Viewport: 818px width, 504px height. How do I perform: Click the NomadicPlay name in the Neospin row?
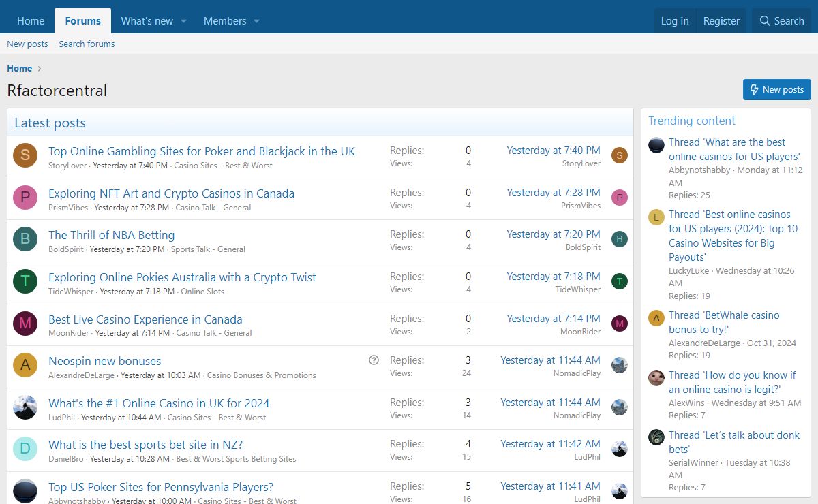pos(577,373)
